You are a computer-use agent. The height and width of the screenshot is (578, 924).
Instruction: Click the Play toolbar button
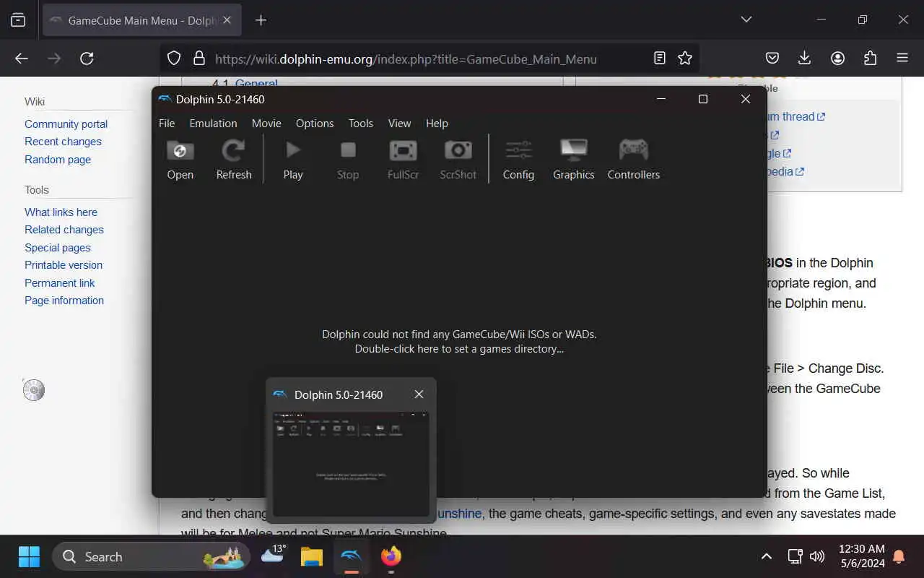pyautogui.click(x=293, y=159)
